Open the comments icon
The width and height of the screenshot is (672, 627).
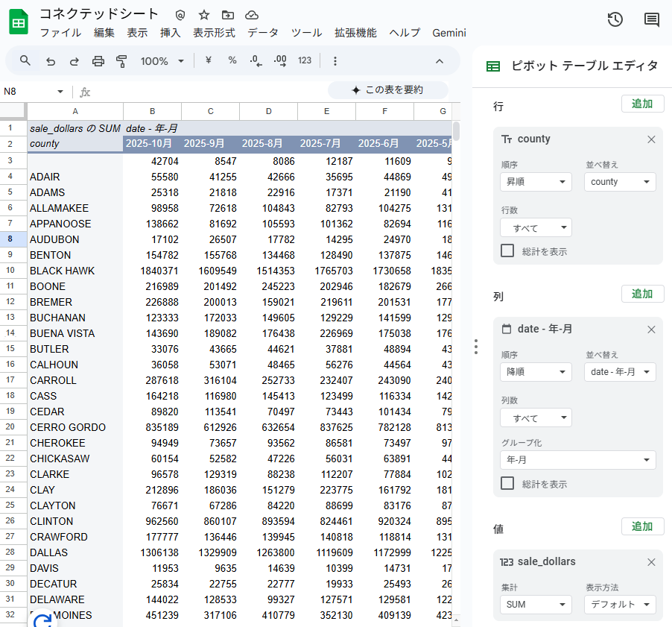(x=652, y=20)
